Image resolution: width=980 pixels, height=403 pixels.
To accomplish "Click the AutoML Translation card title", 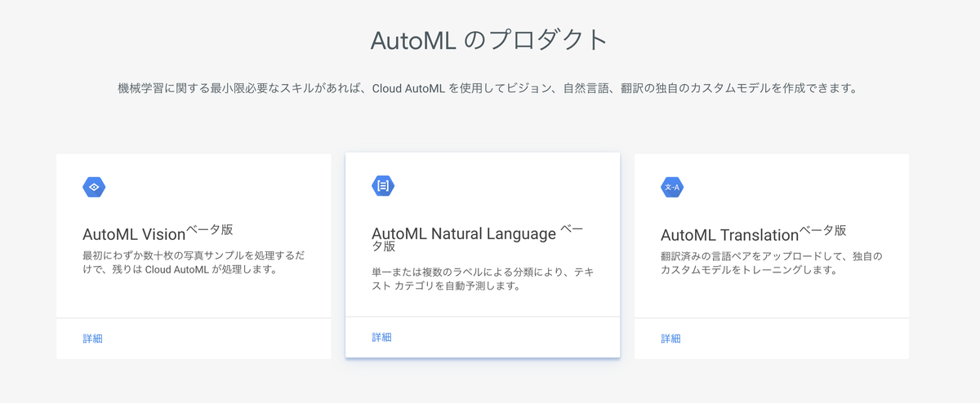I will click(753, 233).
